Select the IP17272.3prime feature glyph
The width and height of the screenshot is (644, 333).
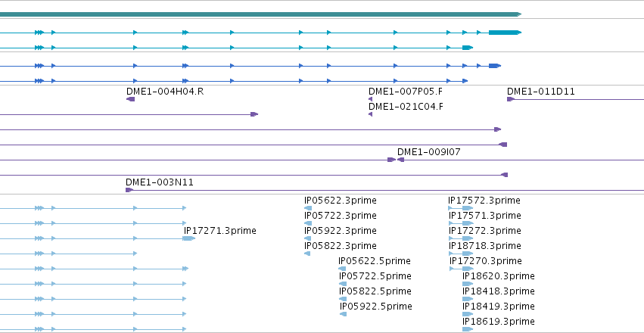tap(461, 238)
